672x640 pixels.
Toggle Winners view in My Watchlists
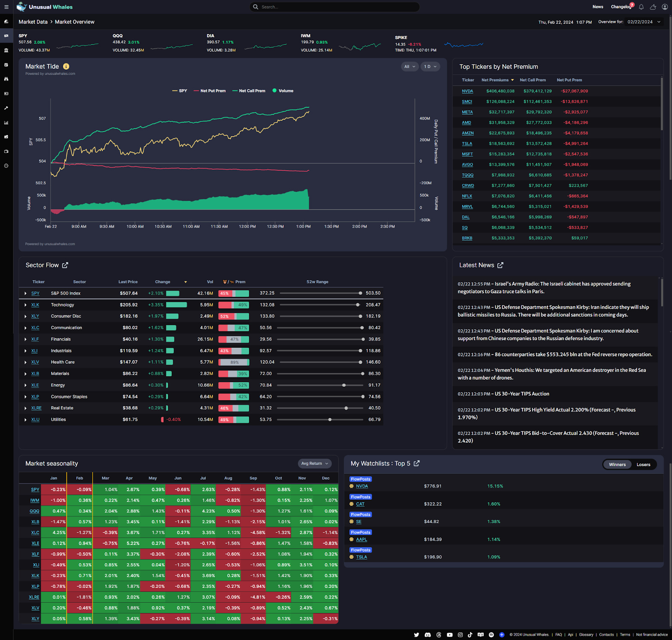[617, 464]
